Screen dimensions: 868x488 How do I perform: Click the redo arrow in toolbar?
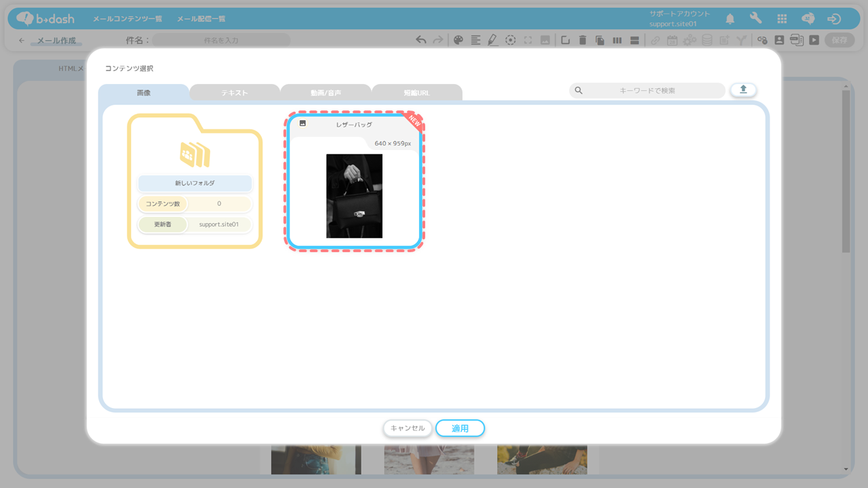(439, 40)
